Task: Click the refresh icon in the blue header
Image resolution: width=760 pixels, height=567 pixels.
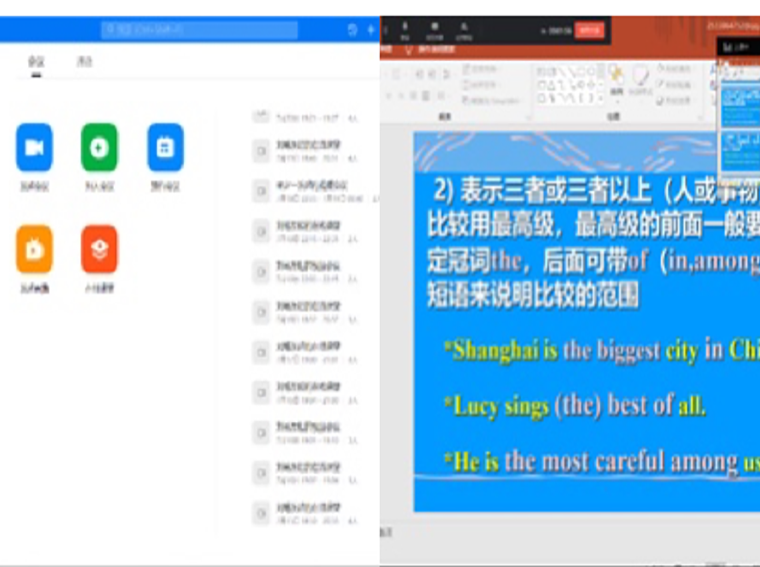Action: (352, 30)
